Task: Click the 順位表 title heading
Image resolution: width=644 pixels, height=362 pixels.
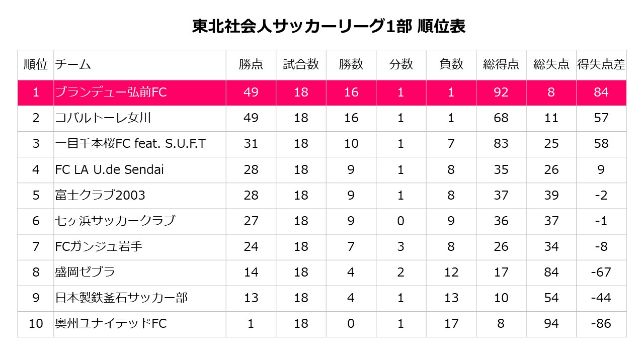Action: (x=329, y=27)
